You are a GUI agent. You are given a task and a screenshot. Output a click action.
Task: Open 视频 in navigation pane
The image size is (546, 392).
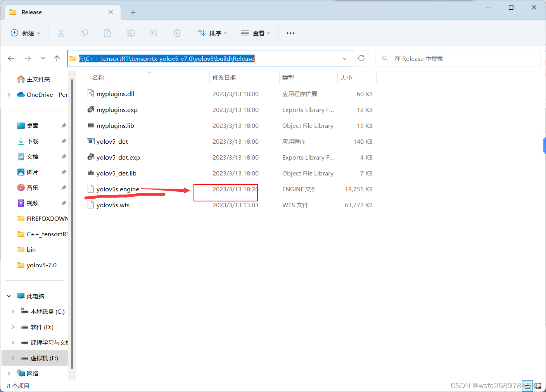click(33, 203)
